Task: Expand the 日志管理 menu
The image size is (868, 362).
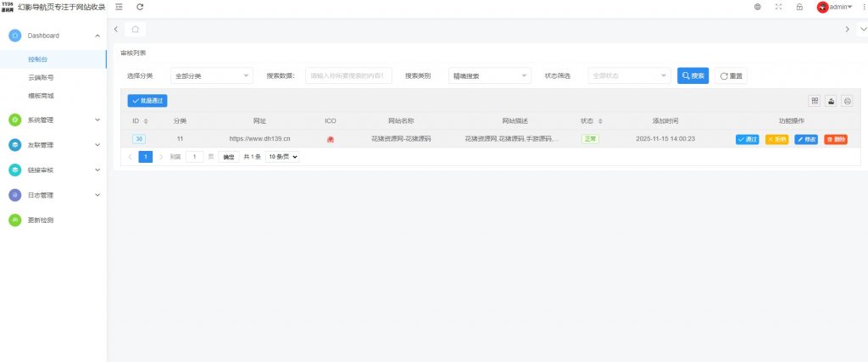Action: point(97,195)
